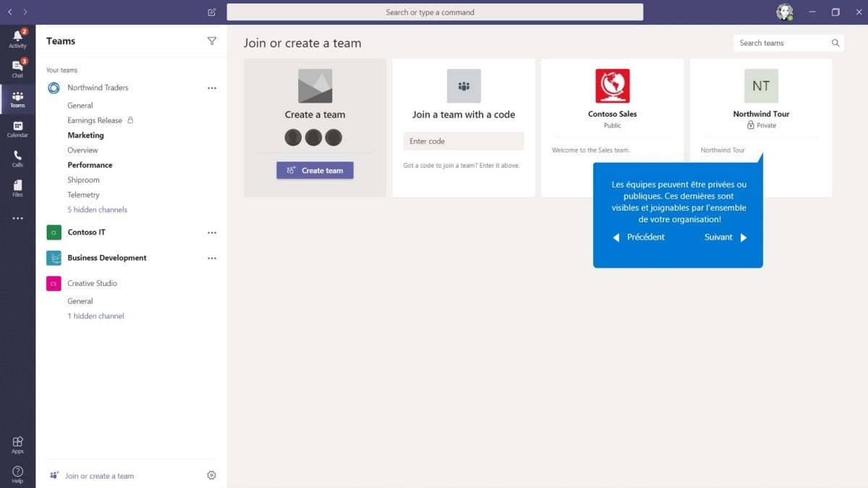Click the Create team button
Viewport: 868px width, 488px height.
pyautogui.click(x=315, y=170)
